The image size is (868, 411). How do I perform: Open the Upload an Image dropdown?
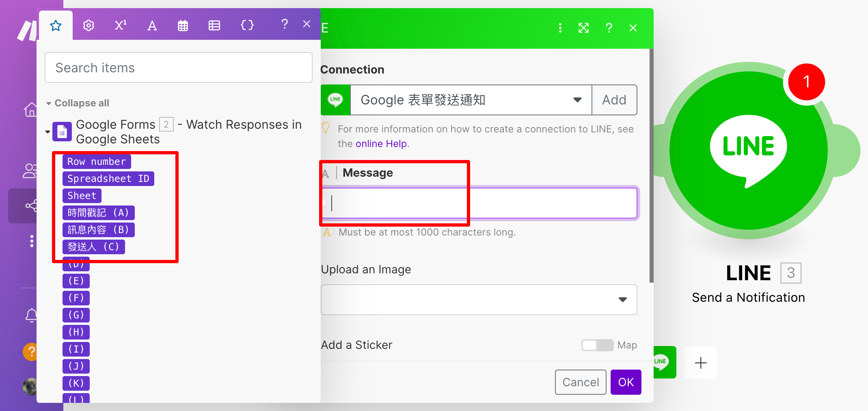(x=479, y=300)
